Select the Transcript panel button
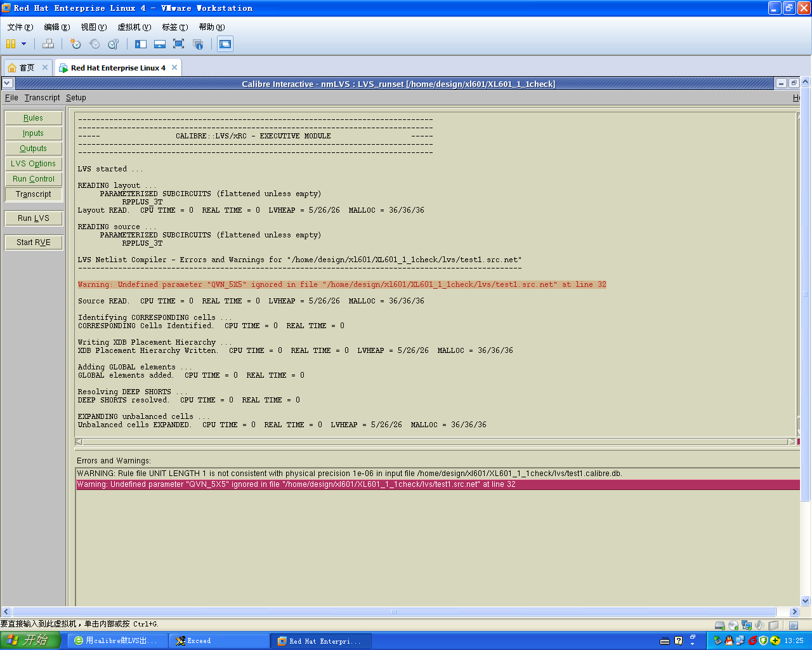812x650 pixels. click(34, 194)
